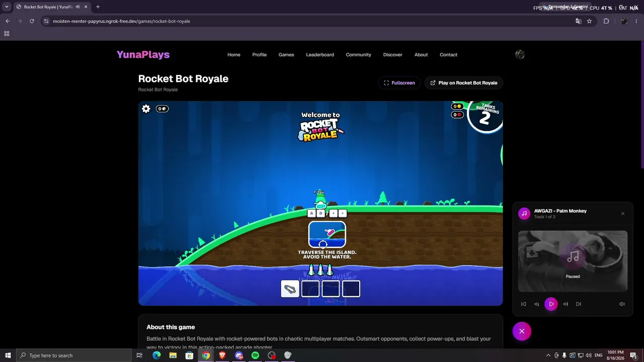Mute the Rocket Bot Royale tab audio
644x362 pixels.
coord(77,7)
